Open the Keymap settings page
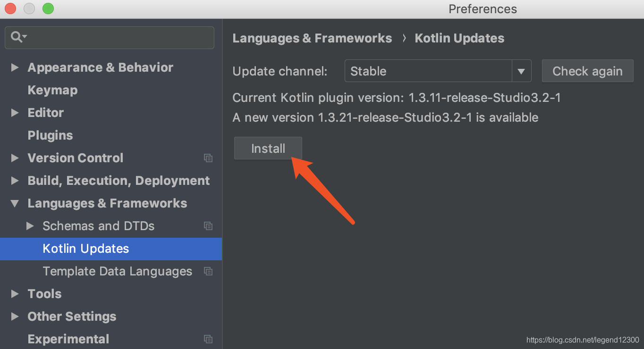This screenshot has height=349, width=644. coord(52,90)
